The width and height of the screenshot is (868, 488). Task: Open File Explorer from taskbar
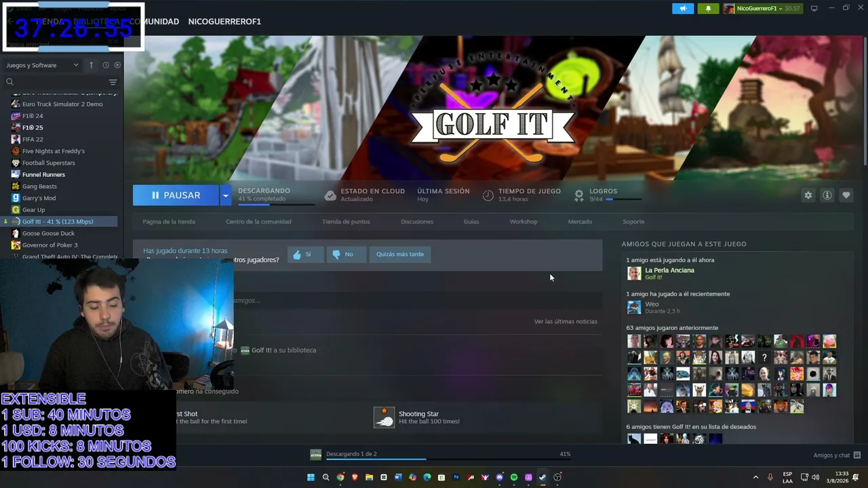pos(370,477)
